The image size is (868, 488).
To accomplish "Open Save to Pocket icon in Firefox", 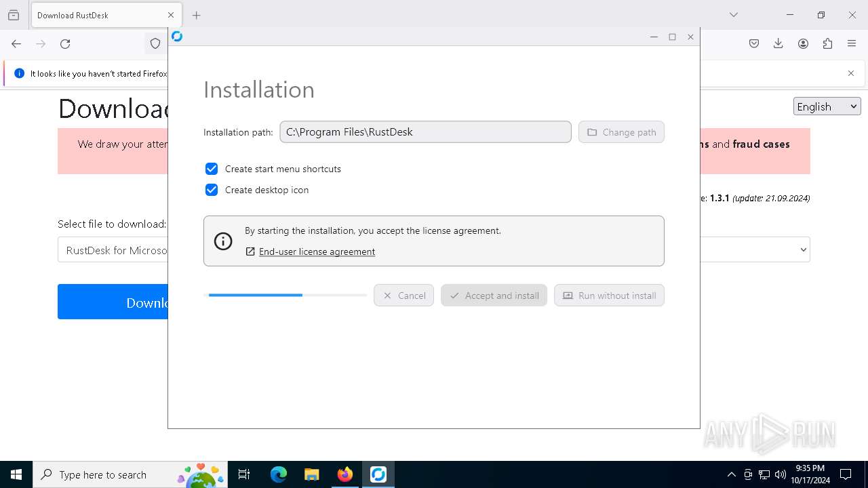I will pos(754,44).
